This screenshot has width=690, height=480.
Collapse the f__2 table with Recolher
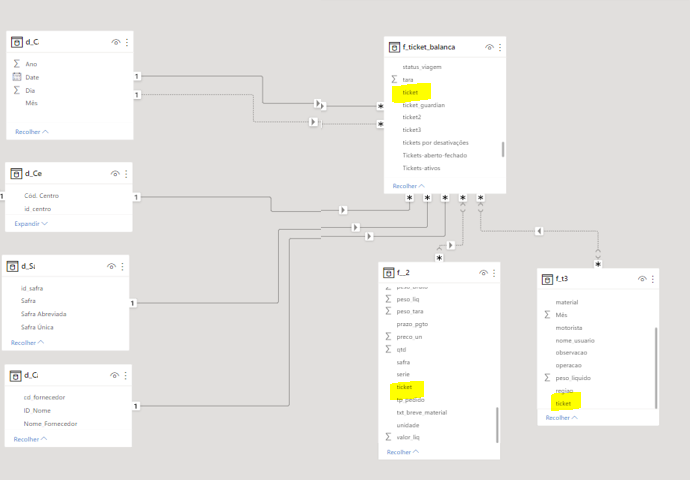point(403,452)
